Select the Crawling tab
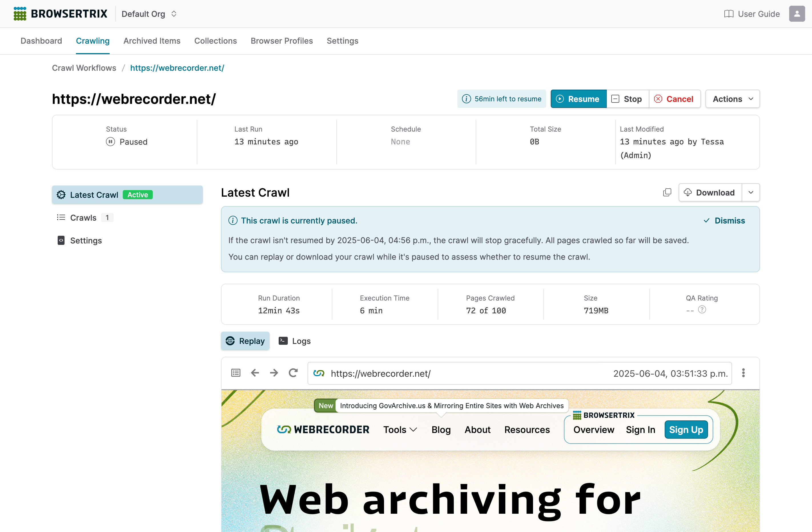This screenshot has height=532, width=812. [93, 41]
